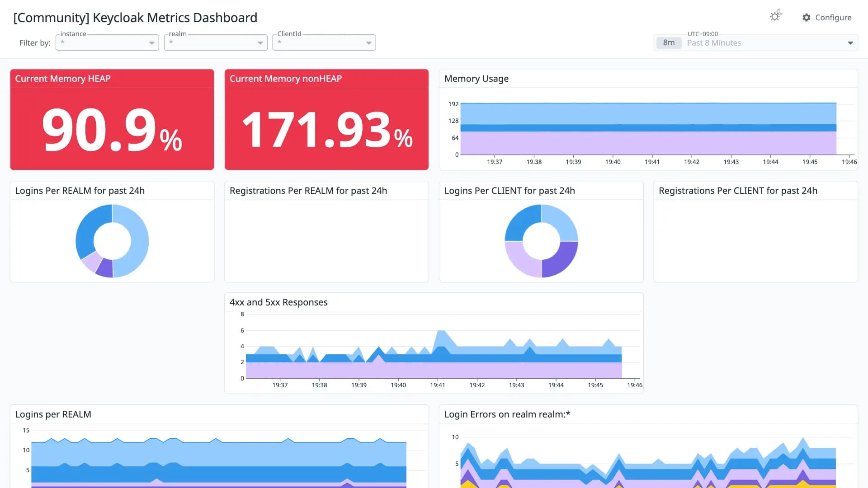Select the dashboard title Keycloak Metrics Dashboard
The image size is (868, 488).
click(x=135, y=18)
